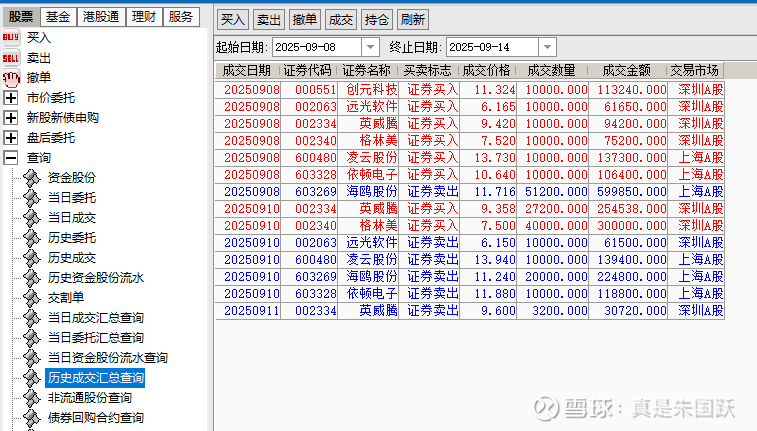Sort by the 买卖标志 column header
The height and width of the screenshot is (431, 757).
428,71
